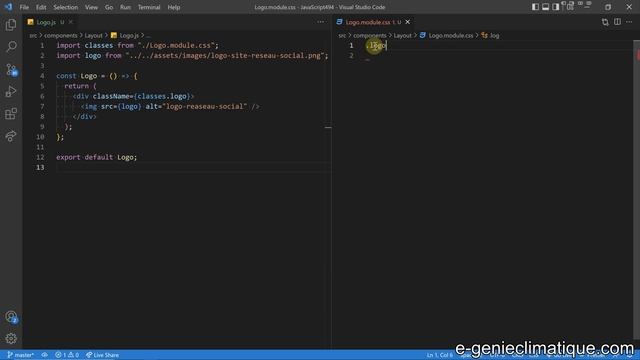This screenshot has width=640, height=360.
Task: Split the right editor with split icon
Action: (x=617, y=22)
